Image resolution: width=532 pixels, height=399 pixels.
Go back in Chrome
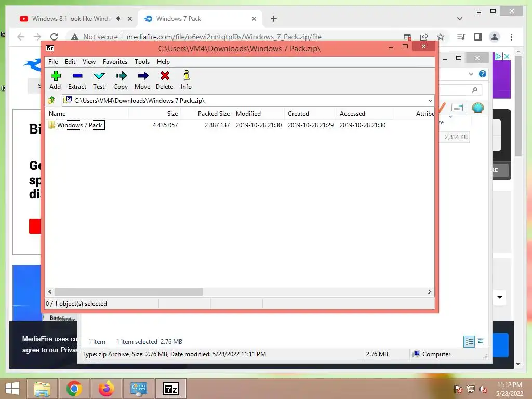tap(21, 37)
